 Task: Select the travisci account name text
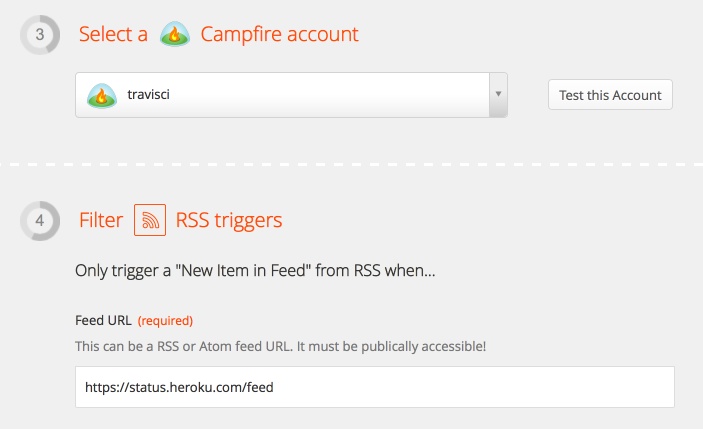pyautogui.click(x=148, y=95)
